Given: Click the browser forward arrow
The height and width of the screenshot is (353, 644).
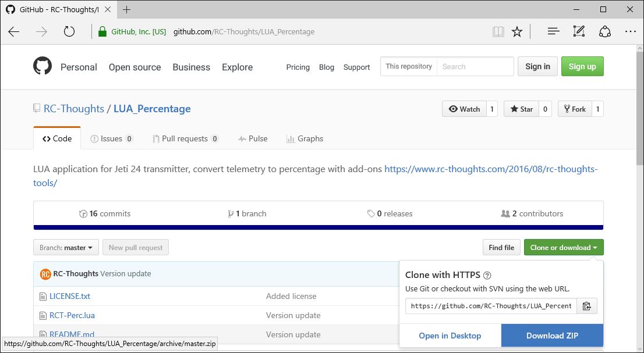Looking at the screenshot, I should coord(41,31).
